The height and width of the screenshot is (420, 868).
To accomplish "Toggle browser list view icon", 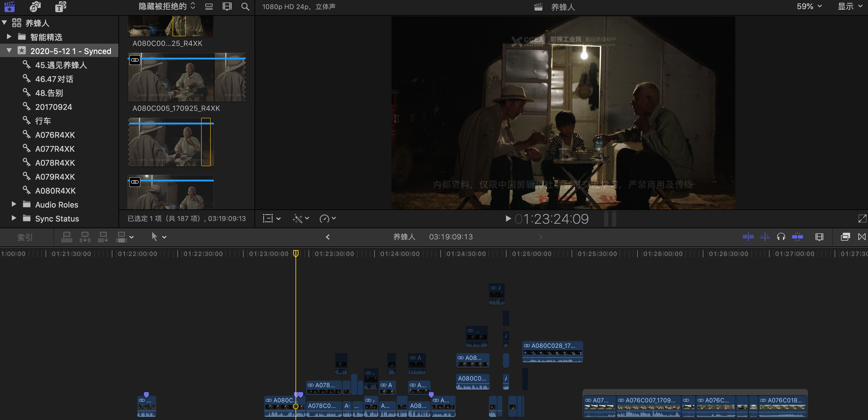I will point(209,6).
